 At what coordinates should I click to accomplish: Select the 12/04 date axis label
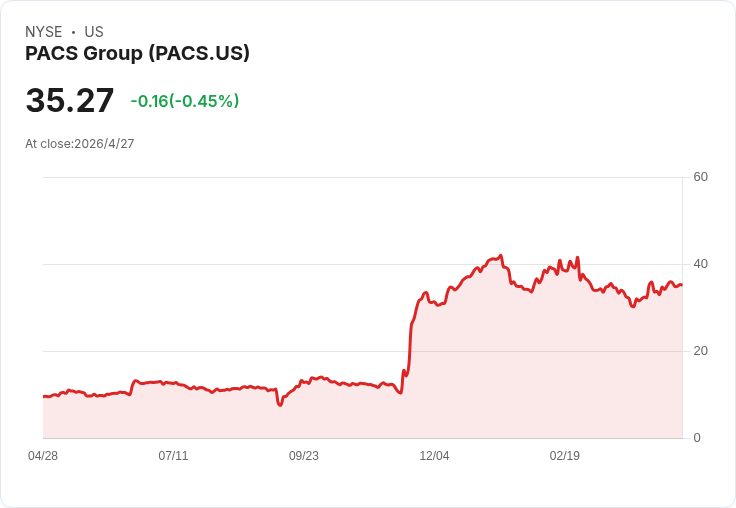pos(434,456)
